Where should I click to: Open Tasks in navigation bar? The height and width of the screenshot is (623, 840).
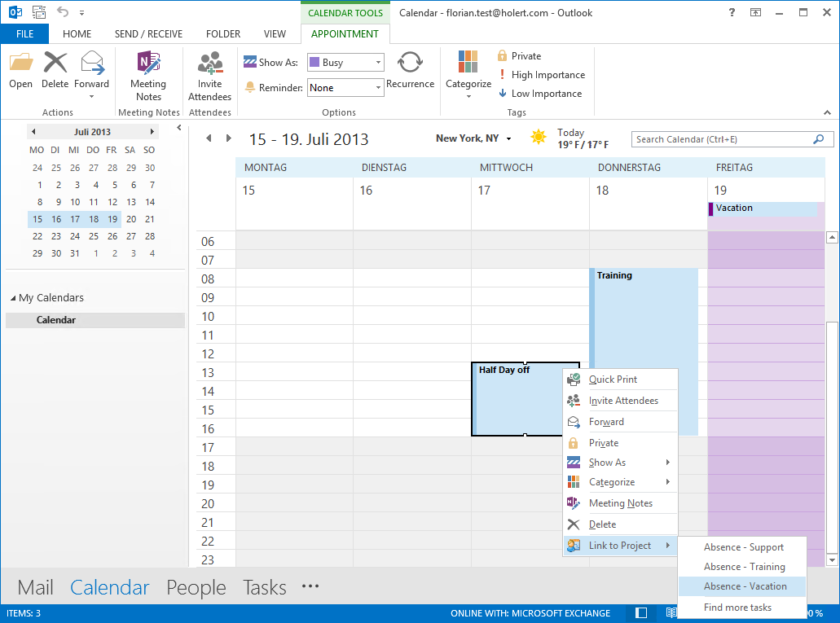point(265,588)
